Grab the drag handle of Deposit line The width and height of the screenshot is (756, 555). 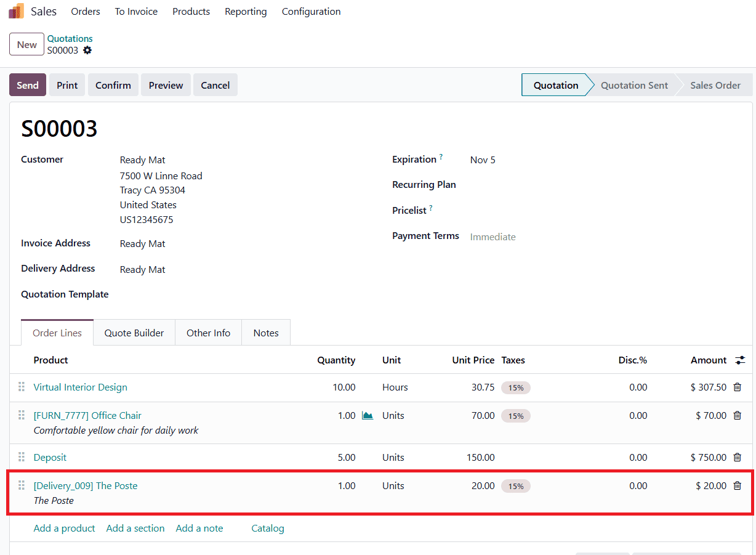22,457
